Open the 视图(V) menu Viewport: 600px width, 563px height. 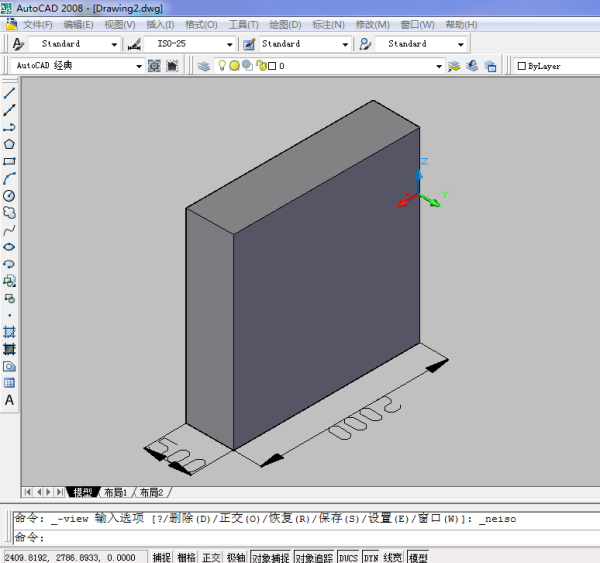120,25
